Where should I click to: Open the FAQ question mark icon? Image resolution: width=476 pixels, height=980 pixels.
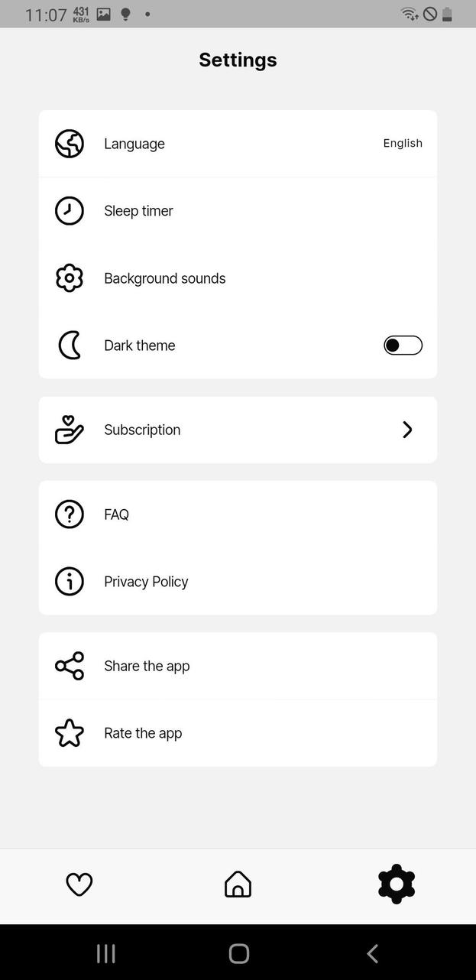click(x=70, y=514)
